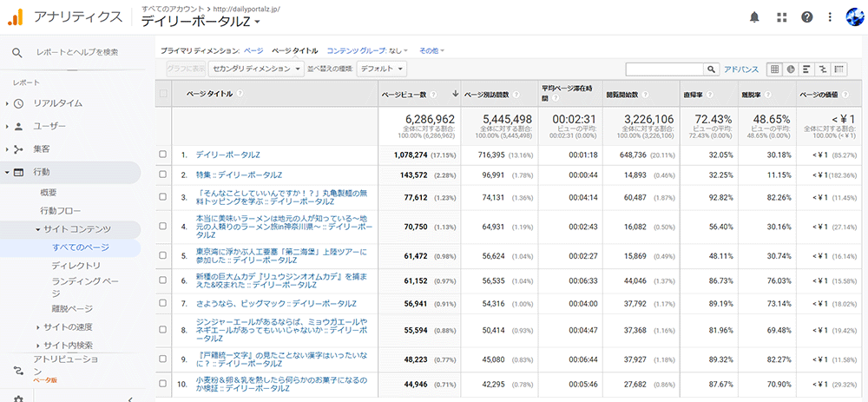Image resolution: width=868 pixels, height=402 pixels.
Task: Open ランディング ページ report
Action: [x=85, y=287]
